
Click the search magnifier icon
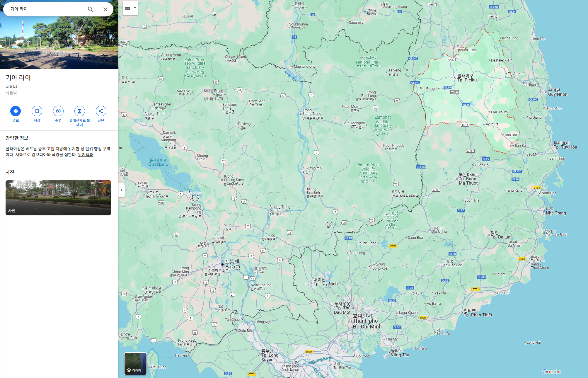(91, 9)
